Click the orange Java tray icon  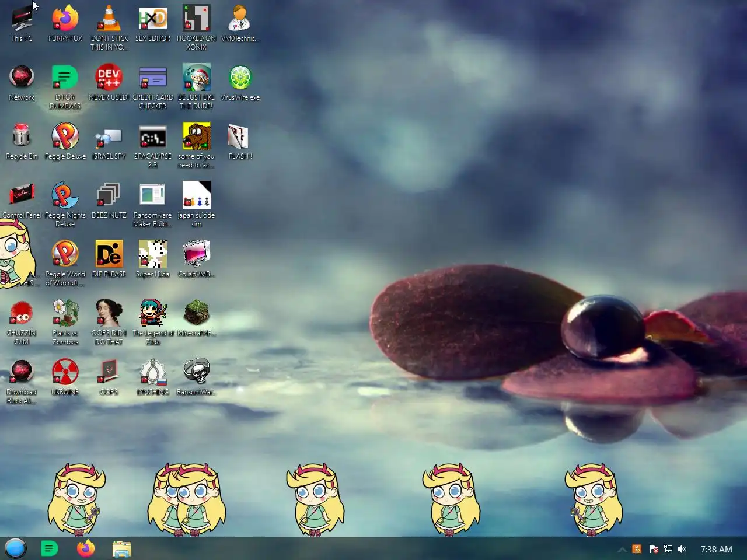click(x=637, y=549)
